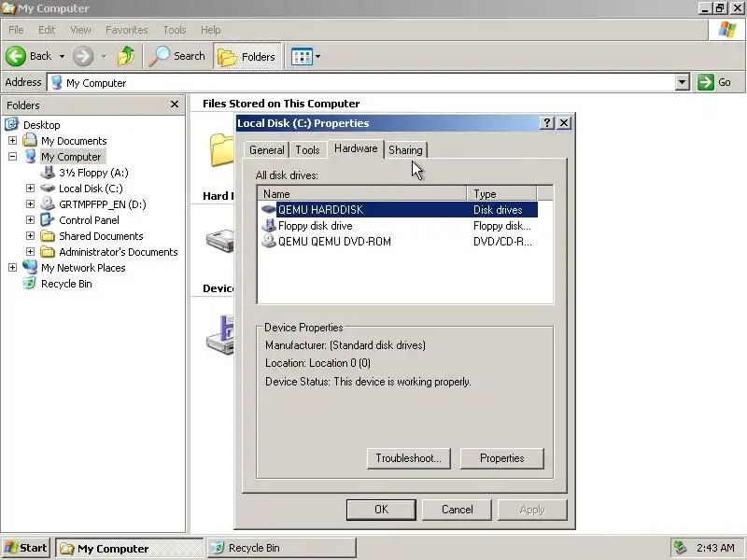
Task: Click Administrator's Documents folder icon
Action: (48, 251)
